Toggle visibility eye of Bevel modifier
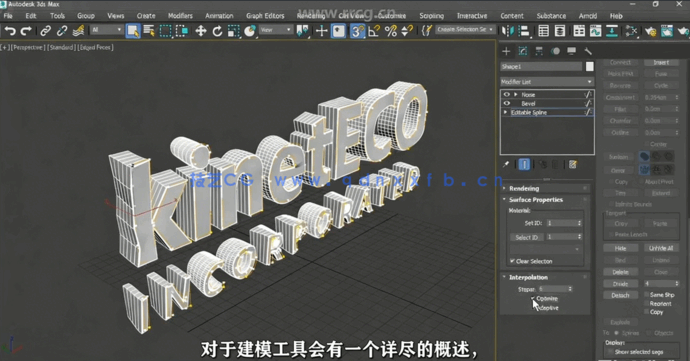Viewport: 690px width, 361px height. tap(506, 103)
